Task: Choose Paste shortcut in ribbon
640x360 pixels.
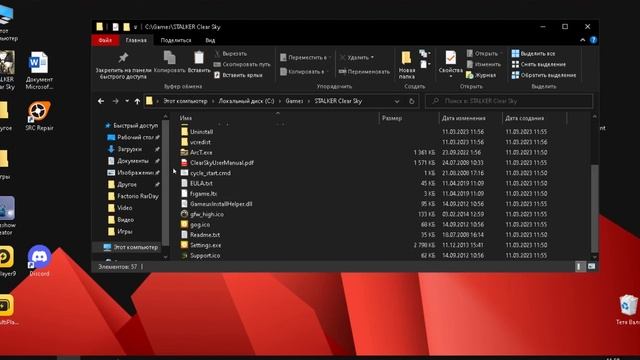Action: (x=238, y=75)
